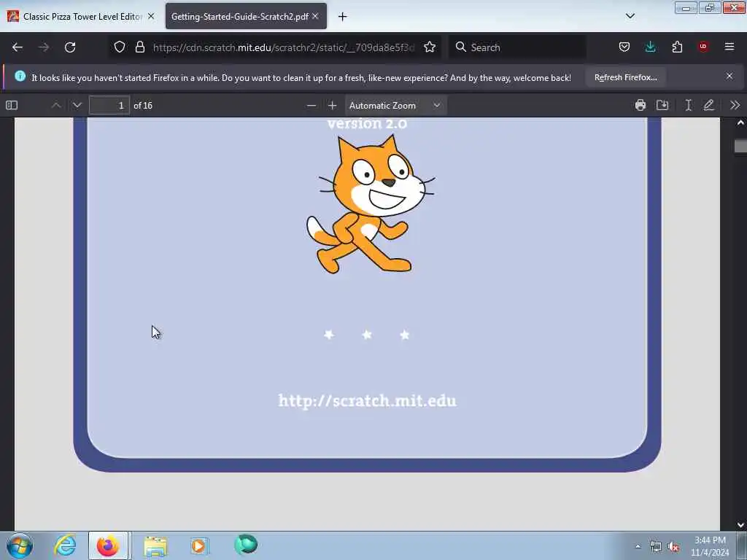Open the PDF viewer tools menu

(x=735, y=105)
